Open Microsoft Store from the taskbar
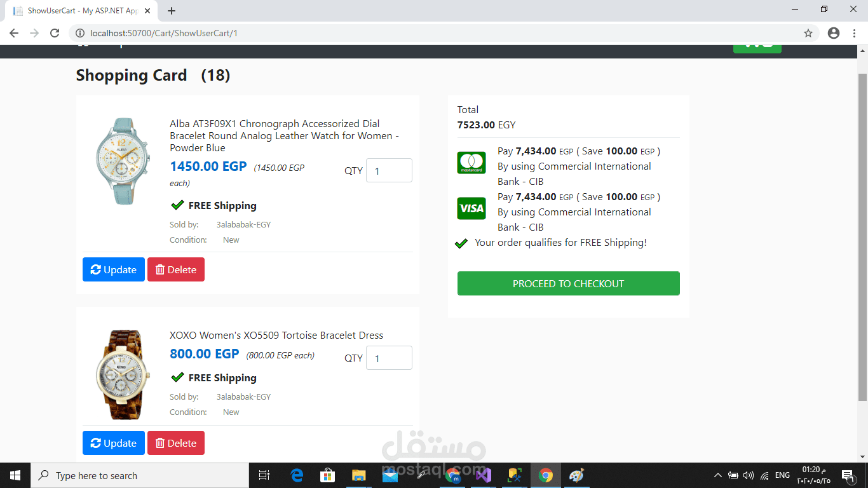Viewport: 868px width, 488px height. [328, 475]
